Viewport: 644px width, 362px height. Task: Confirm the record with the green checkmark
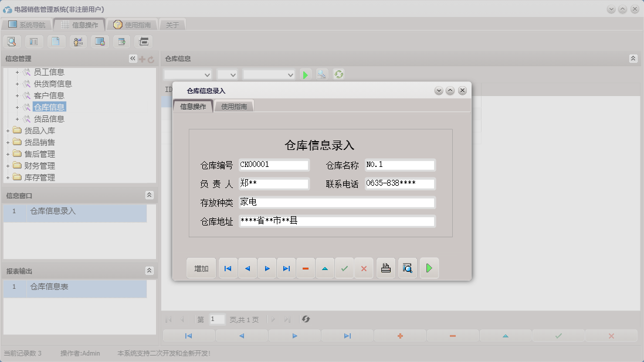[x=344, y=268]
